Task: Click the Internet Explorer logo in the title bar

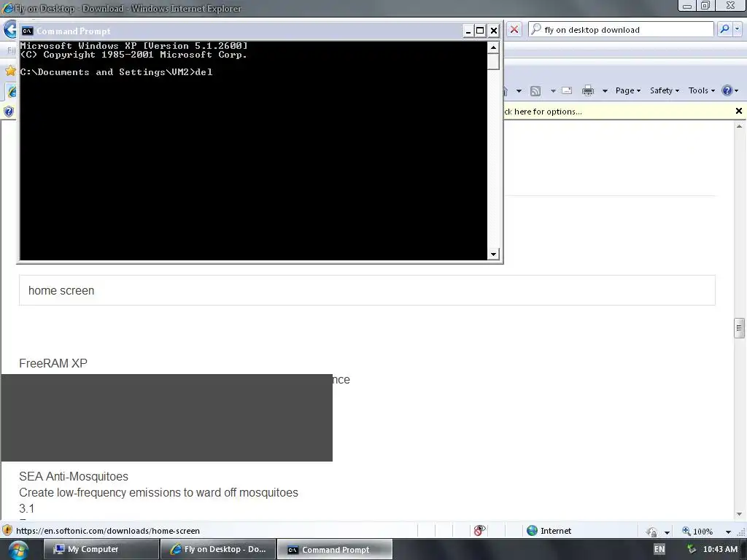Action: point(8,8)
